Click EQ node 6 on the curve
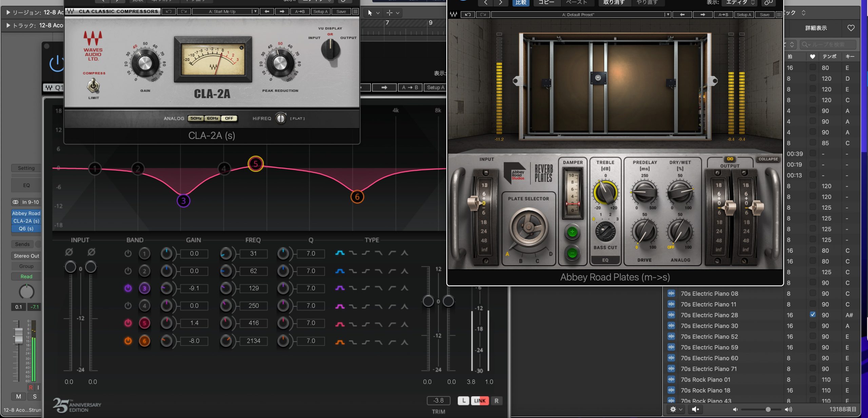This screenshot has width=868, height=418. click(x=357, y=197)
